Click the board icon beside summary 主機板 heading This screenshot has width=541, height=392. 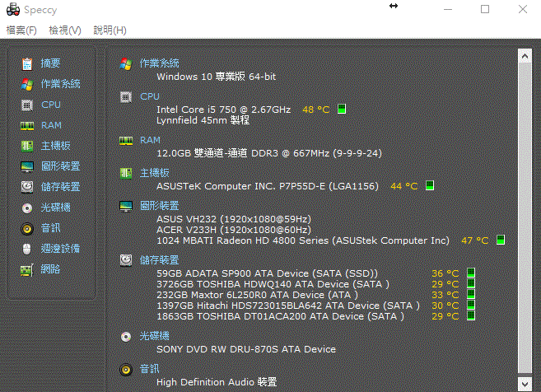tap(126, 174)
